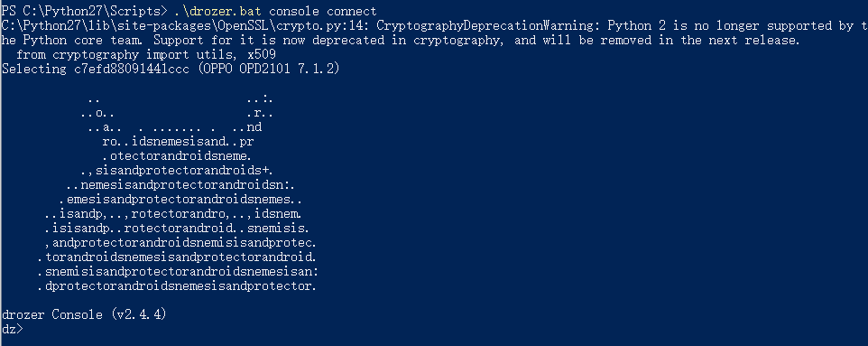868x346 pixels.
Task: Click the '.dprotectorandroidsnemesisandprotector.' line
Action: click(177, 286)
